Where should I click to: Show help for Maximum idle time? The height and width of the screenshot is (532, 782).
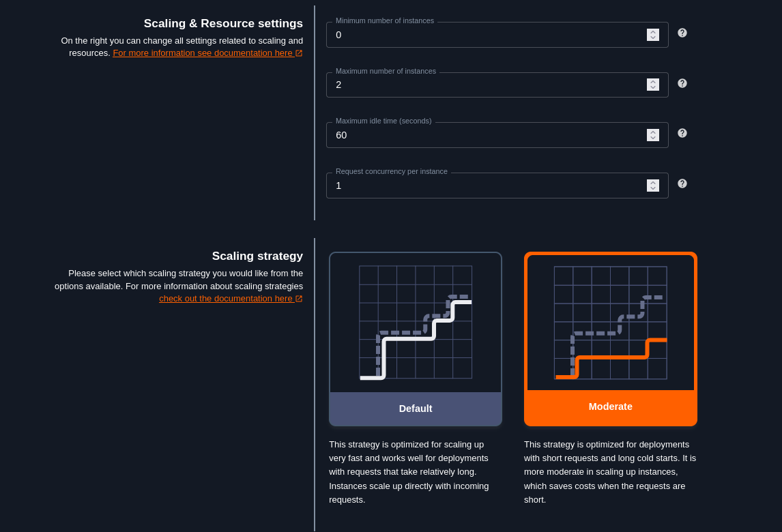tap(682, 133)
